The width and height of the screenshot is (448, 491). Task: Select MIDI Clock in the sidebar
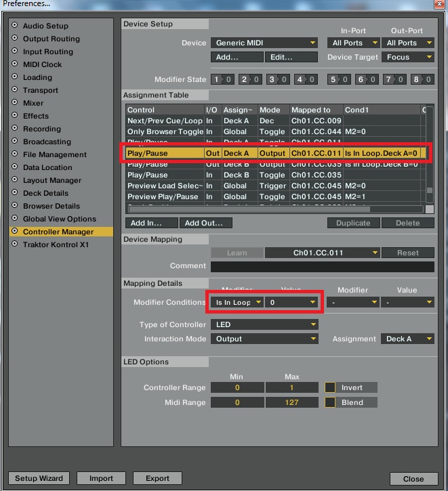[42, 64]
